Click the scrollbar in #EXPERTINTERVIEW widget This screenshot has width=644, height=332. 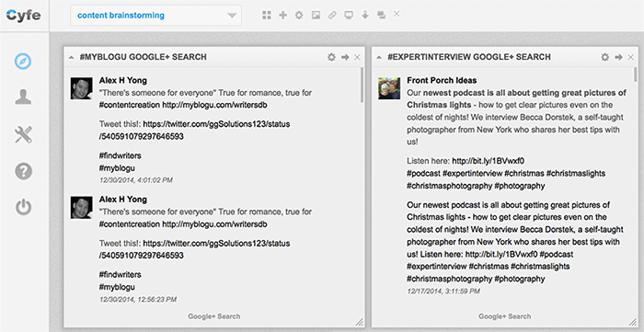coord(636,74)
